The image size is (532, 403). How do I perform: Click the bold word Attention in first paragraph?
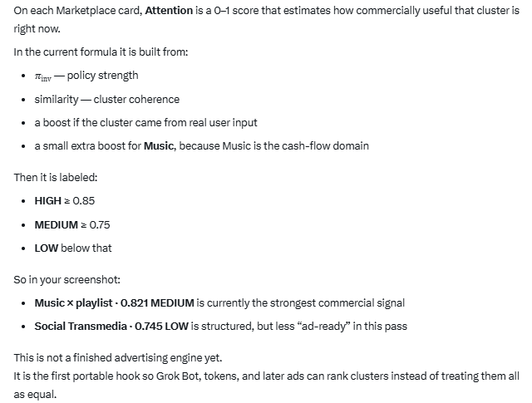pyautogui.click(x=169, y=11)
